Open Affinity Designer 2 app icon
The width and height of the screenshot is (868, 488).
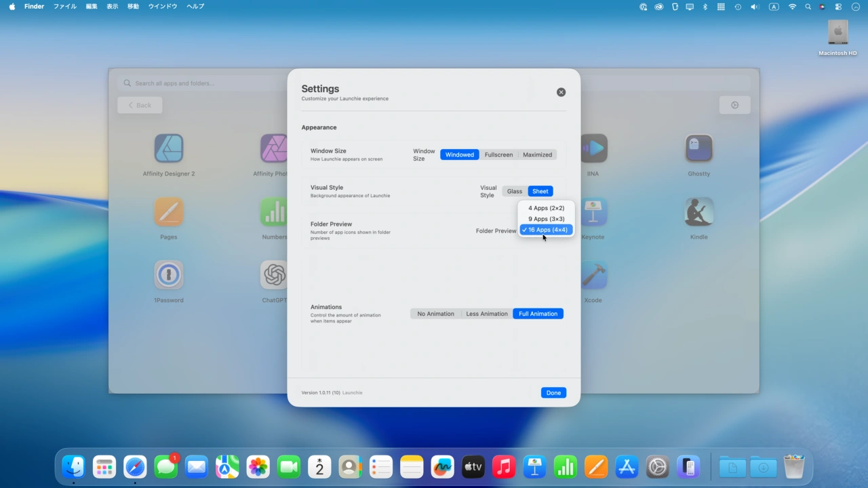168,148
